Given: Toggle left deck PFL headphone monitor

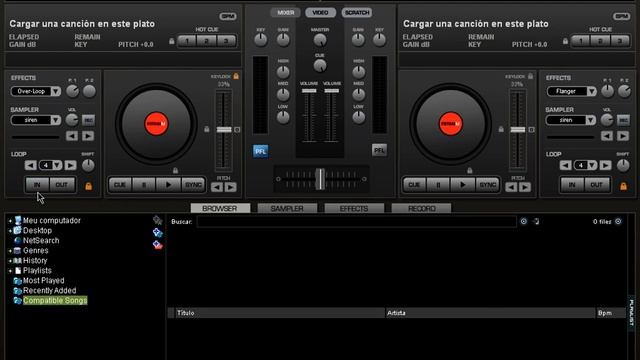Looking at the screenshot, I should pyautogui.click(x=260, y=151).
